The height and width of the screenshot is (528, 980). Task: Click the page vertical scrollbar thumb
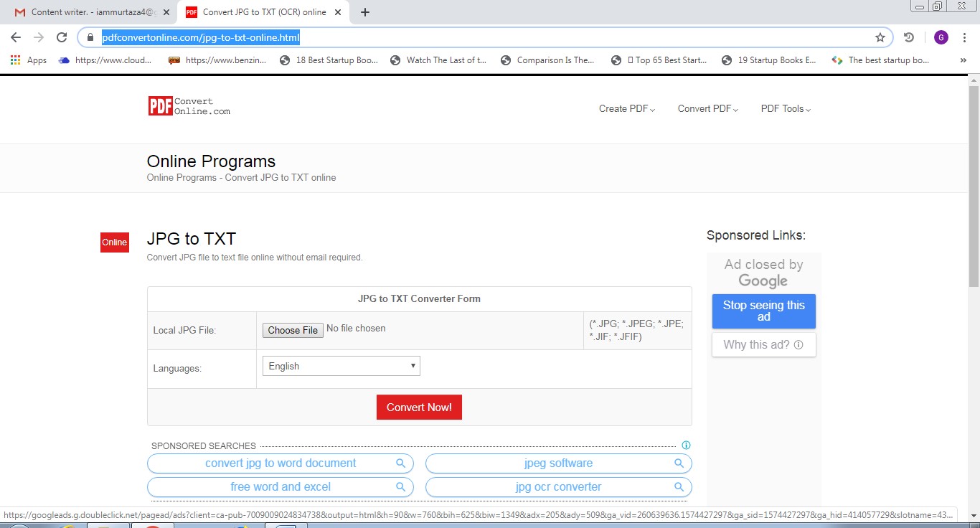pyautogui.click(x=974, y=187)
